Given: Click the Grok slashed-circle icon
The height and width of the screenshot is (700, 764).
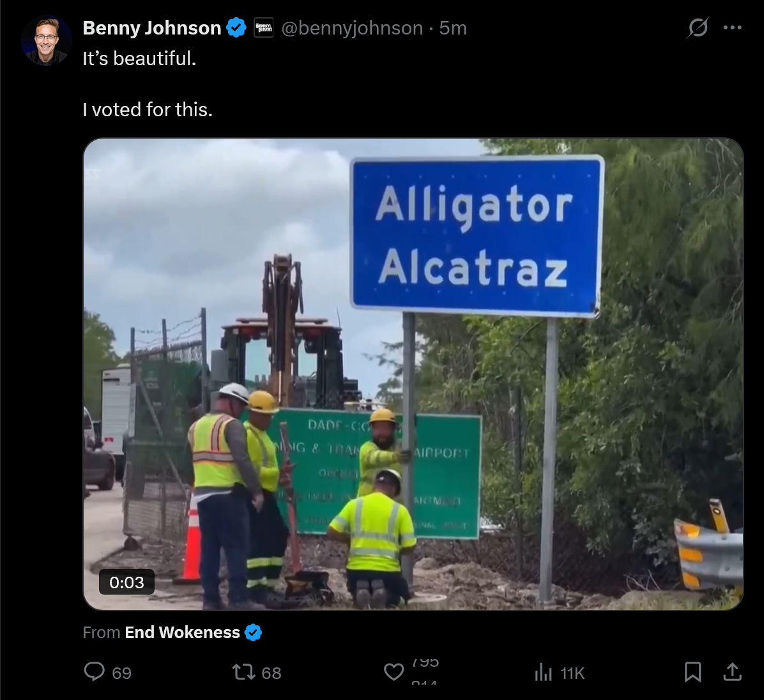Looking at the screenshot, I should click(698, 27).
